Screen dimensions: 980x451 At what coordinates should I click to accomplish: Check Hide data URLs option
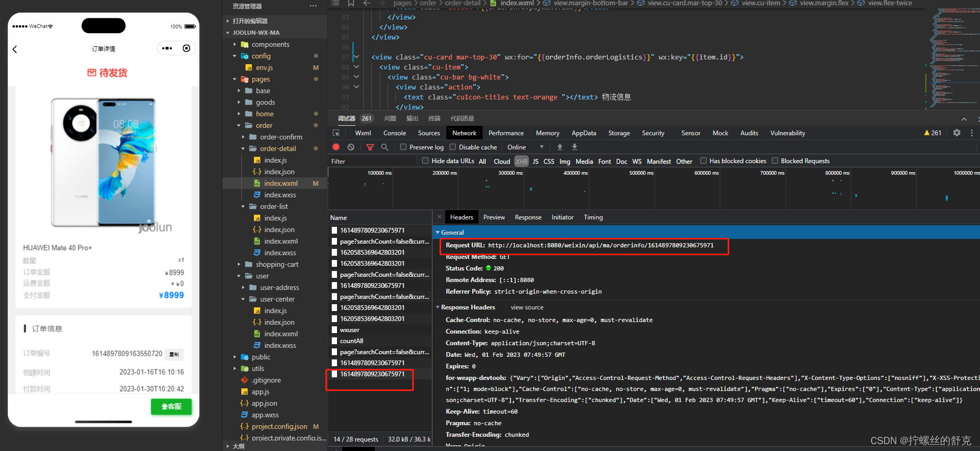coord(425,161)
